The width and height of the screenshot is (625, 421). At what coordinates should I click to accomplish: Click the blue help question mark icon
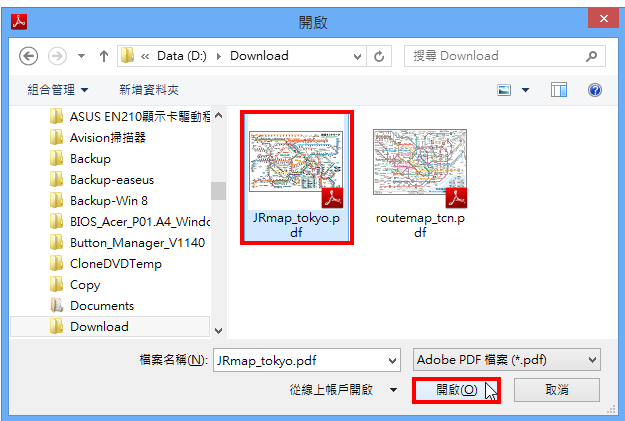(x=595, y=90)
